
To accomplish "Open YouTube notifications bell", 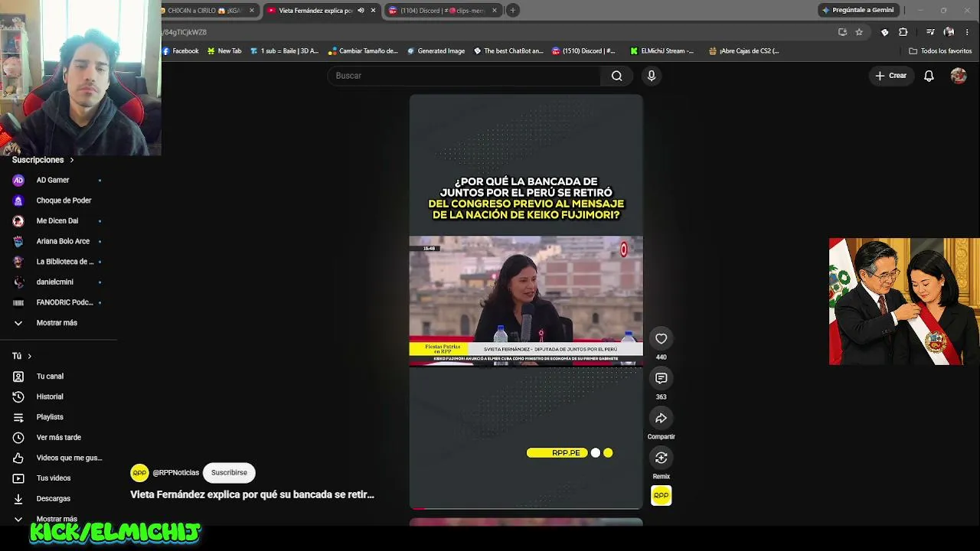I will point(929,76).
